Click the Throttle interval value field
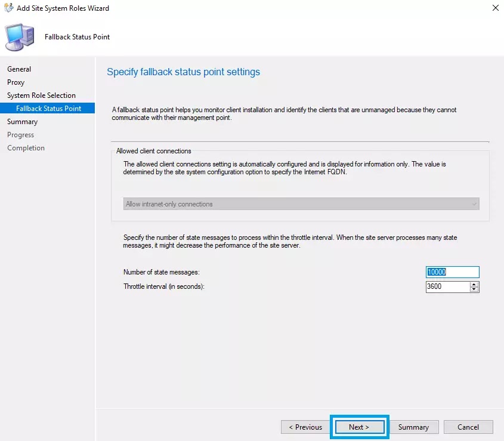504x441 pixels. (447, 286)
